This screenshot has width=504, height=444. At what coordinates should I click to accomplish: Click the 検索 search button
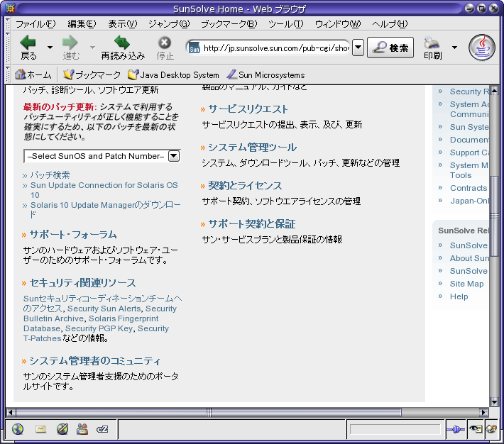(390, 48)
